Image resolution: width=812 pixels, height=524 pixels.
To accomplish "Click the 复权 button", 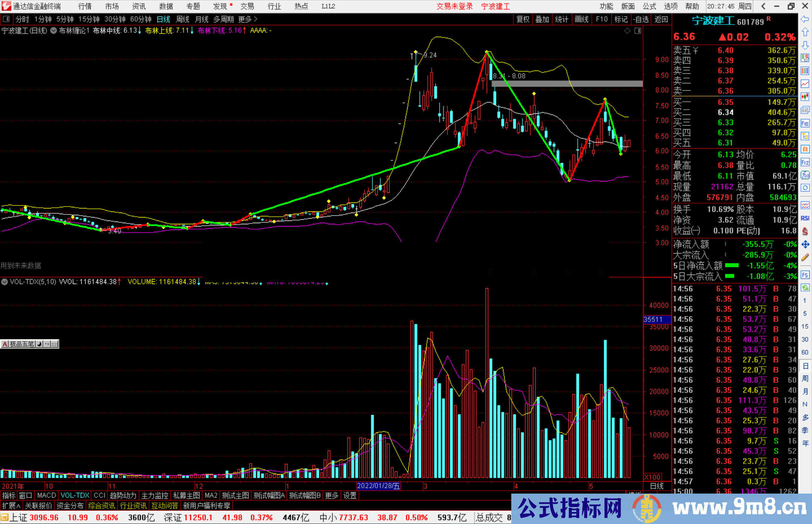I will point(523,19).
